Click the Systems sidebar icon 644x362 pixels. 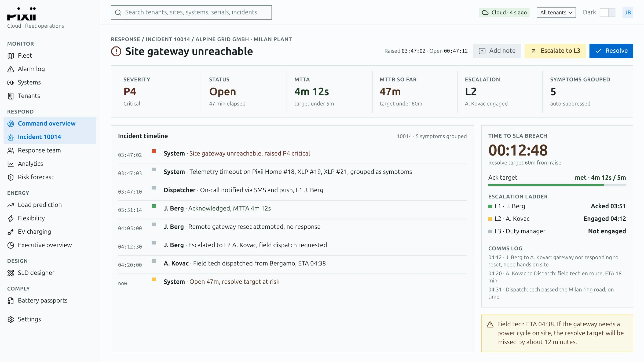click(x=11, y=83)
